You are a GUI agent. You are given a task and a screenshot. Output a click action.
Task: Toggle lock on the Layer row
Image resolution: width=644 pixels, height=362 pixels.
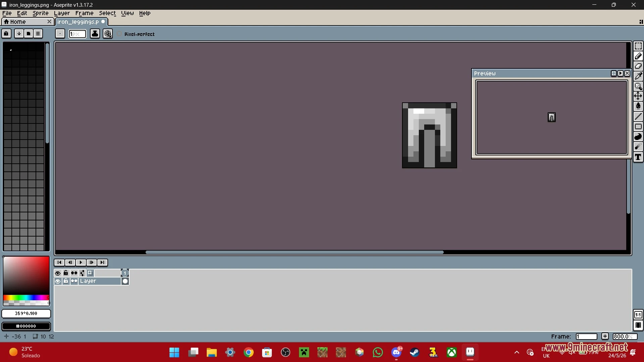(x=66, y=281)
